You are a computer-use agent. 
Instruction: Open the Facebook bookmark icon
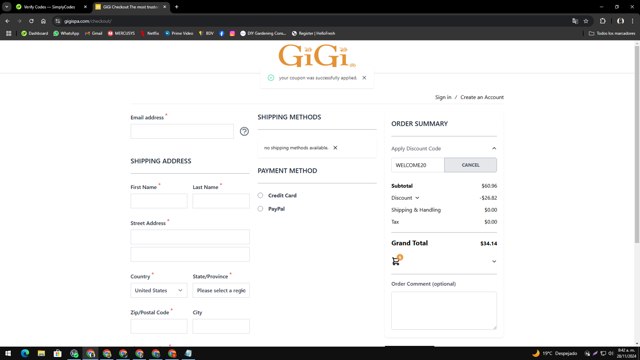coord(222,33)
